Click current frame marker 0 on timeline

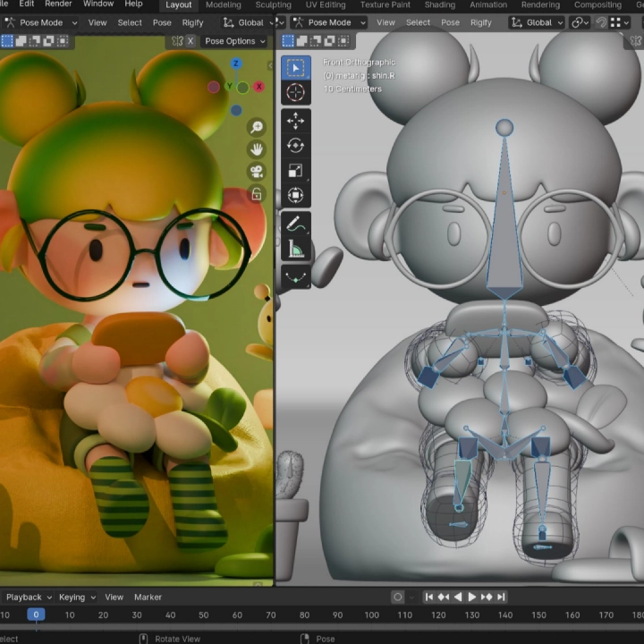[x=36, y=614]
